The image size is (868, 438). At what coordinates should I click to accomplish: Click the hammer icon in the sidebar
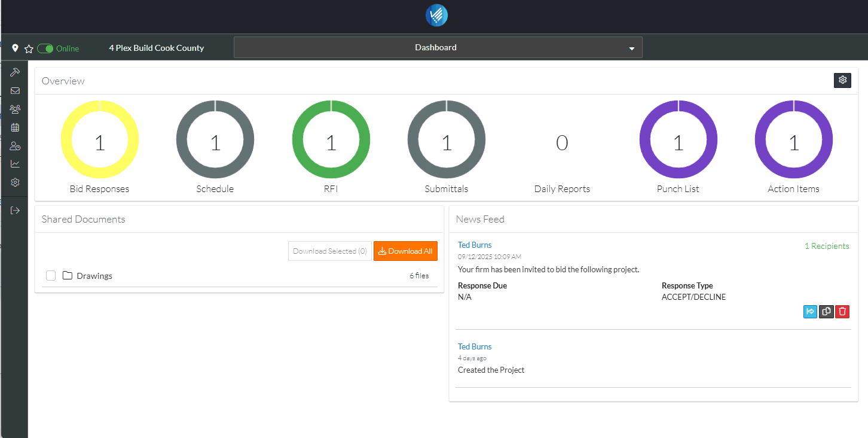click(15, 72)
